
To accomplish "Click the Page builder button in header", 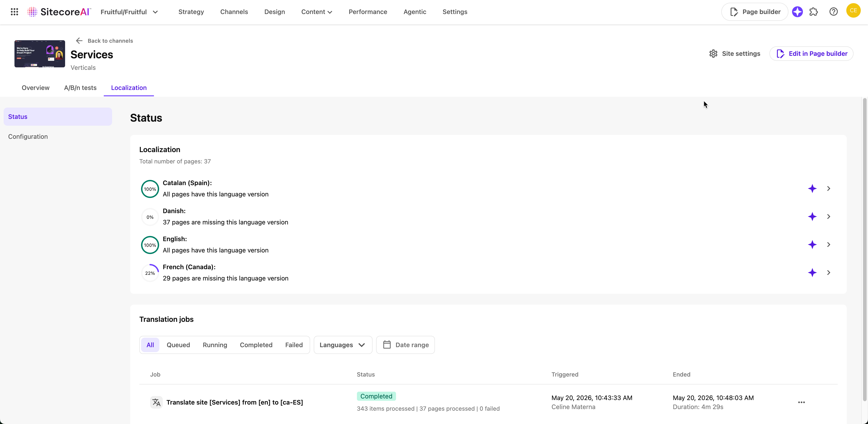I will [755, 12].
